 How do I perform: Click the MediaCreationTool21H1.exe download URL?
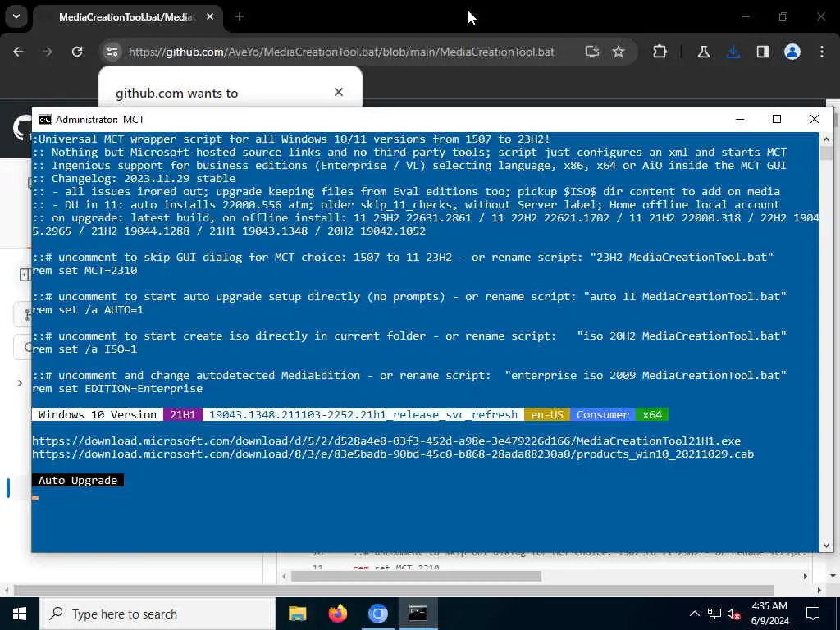click(386, 441)
